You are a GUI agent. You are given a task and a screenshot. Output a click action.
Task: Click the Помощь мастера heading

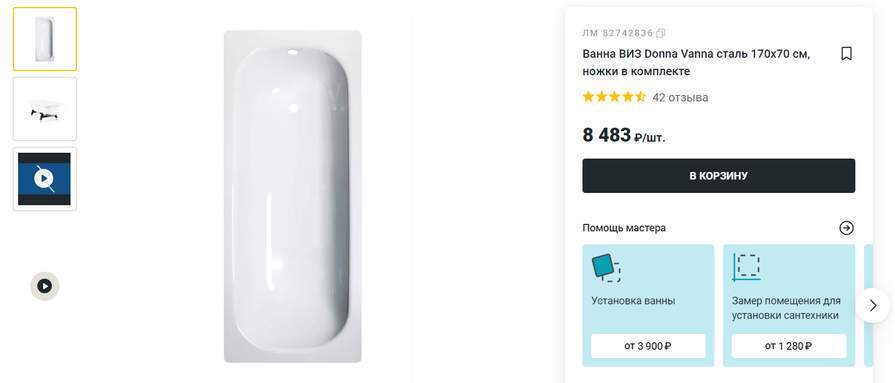pos(624,228)
